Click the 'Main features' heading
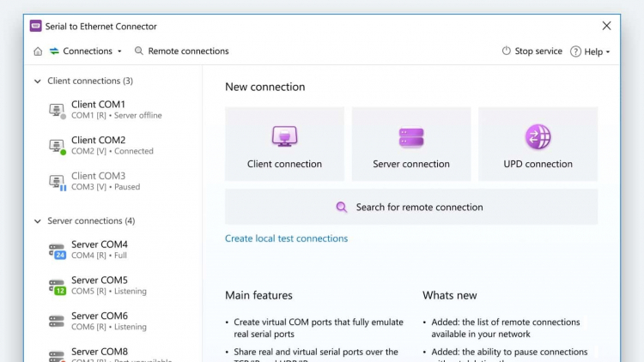 258,295
